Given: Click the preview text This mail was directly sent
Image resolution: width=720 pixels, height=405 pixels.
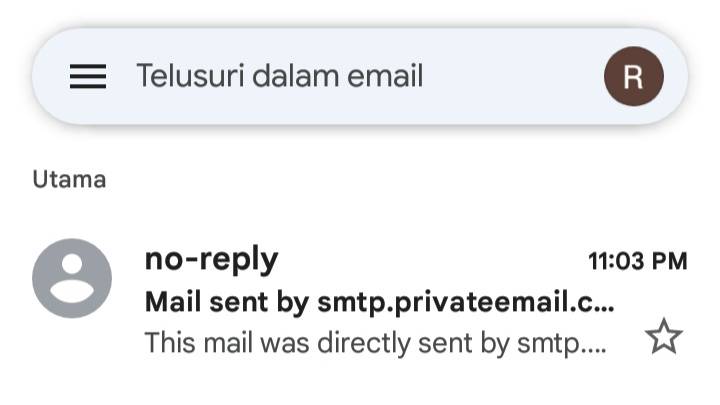Looking at the screenshot, I should coord(375,342).
